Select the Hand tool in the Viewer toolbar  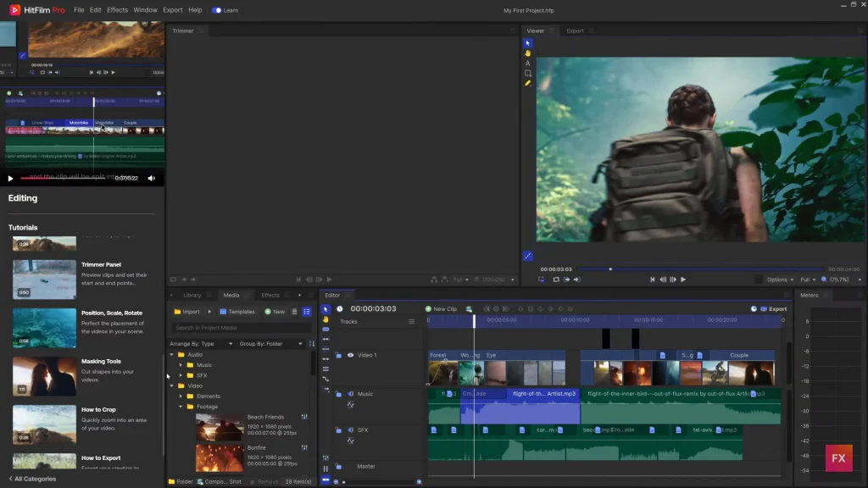coord(527,53)
